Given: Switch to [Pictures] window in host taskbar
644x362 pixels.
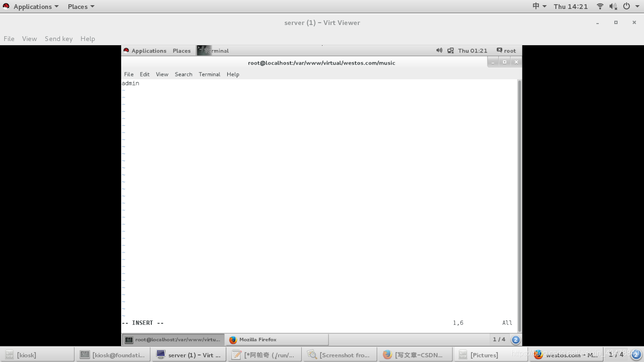Looking at the screenshot, I should (x=490, y=355).
